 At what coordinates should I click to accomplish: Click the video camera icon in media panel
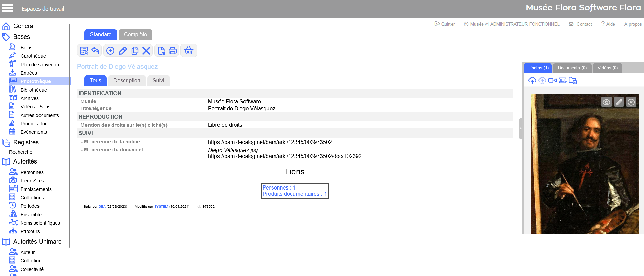pos(552,80)
